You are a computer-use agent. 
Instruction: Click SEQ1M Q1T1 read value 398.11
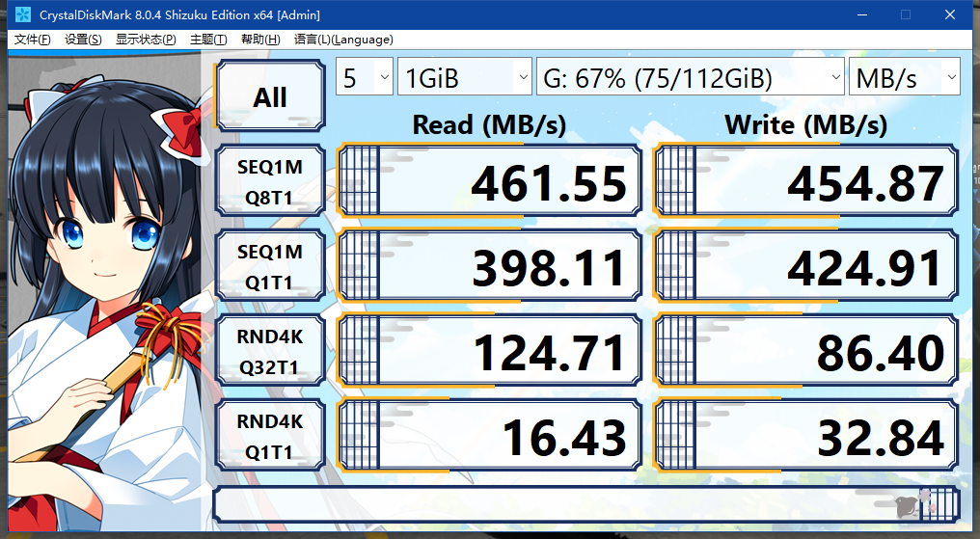click(x=489, y=266)
